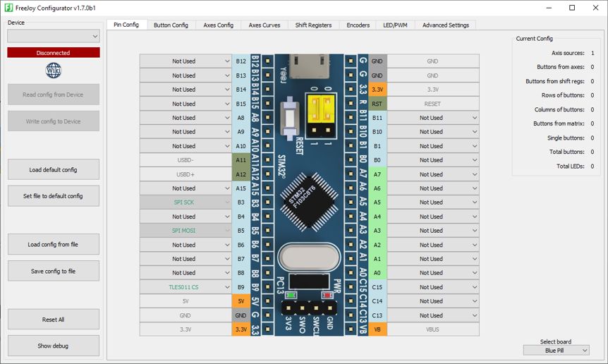Open the B9 TLE5011 CS dropdown
Image resolution: width=608 pixels, height=364 pixels.
(186, 287)
